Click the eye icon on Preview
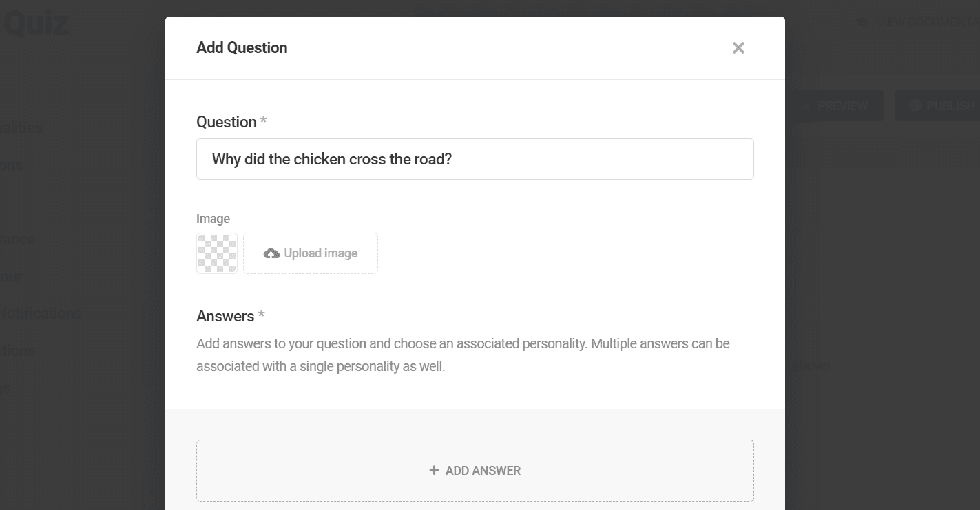This screenshot has height=510, width=980. click(x=804, y=106)
